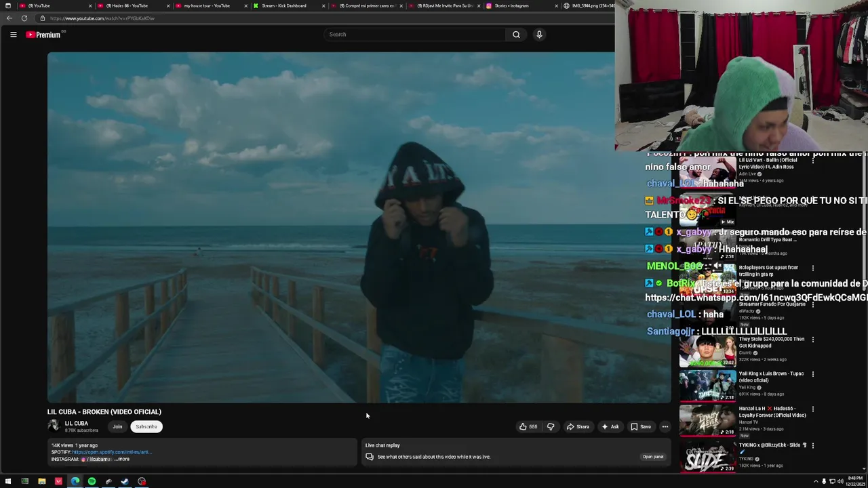This screenshot has width=868, height=488.
Task: Open the green spreadsheet app taskbar icon
Action: click(24, 482)
